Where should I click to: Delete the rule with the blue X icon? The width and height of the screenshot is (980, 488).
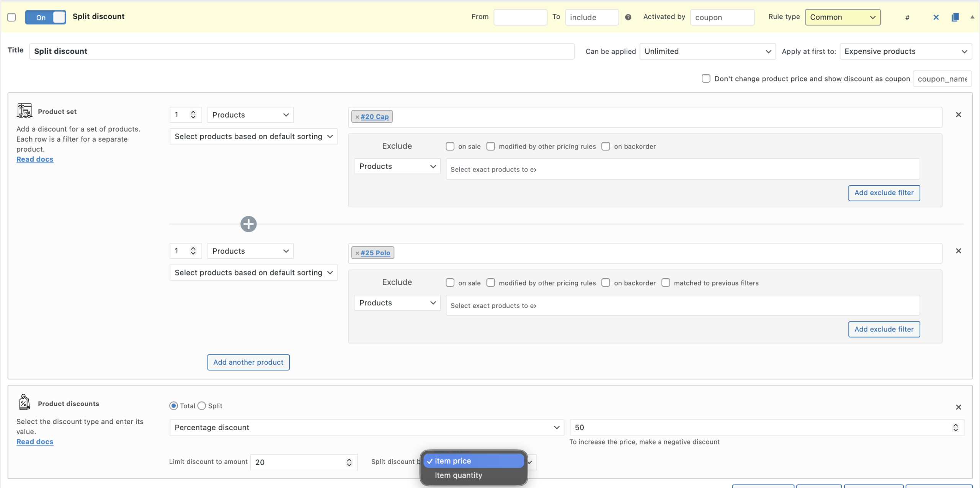tap(936, 17)
